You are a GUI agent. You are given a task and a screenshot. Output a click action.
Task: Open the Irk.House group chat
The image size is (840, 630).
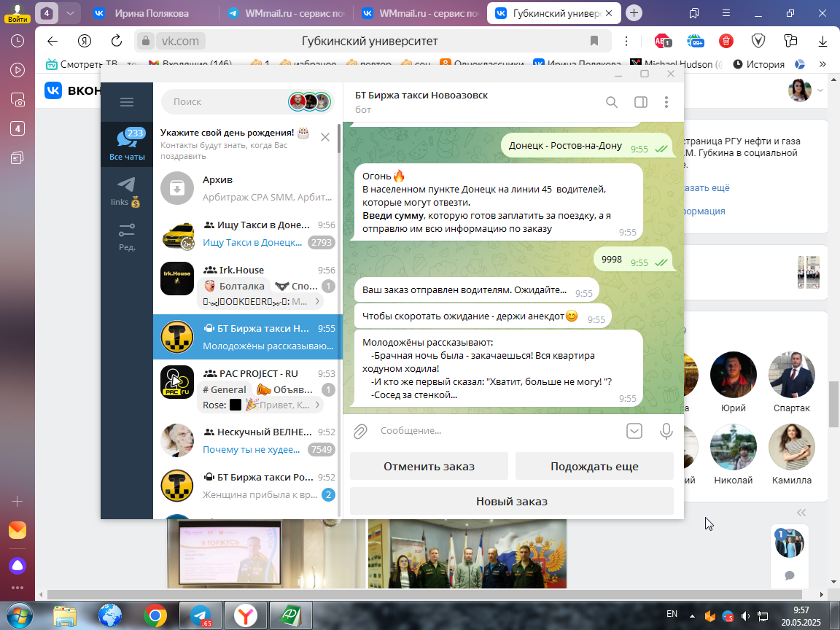click(x=247, y=286)
